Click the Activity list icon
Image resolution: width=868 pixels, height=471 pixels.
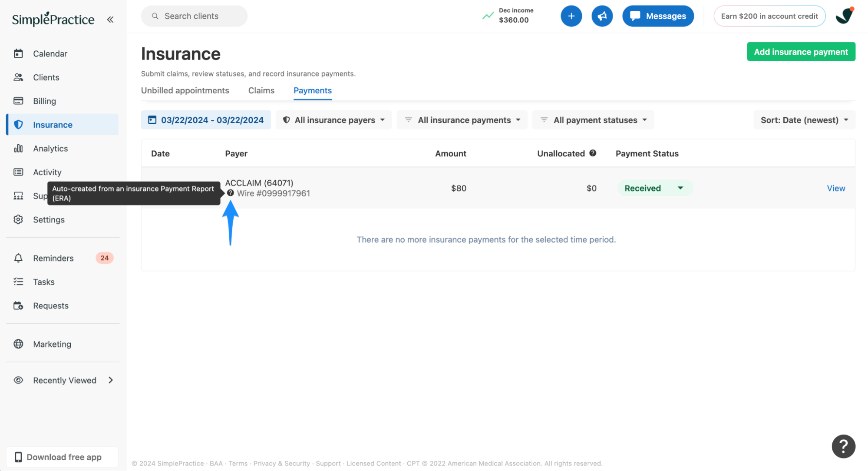click(18, 172)
